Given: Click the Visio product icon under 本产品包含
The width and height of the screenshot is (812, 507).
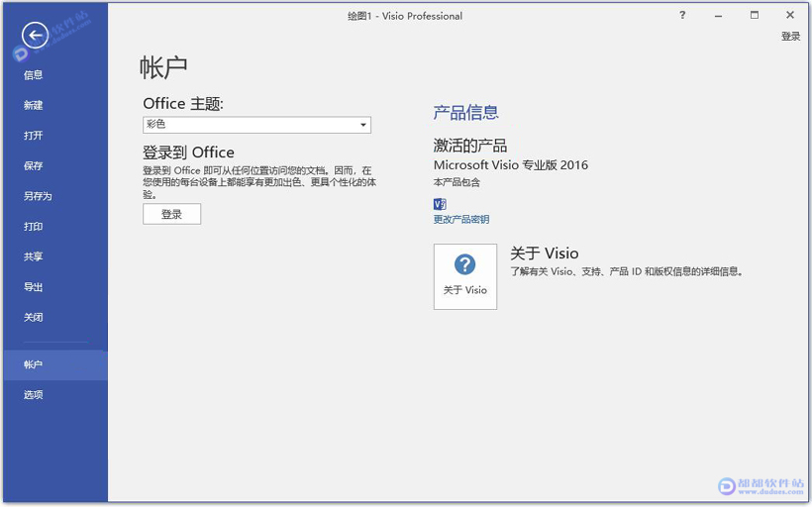Looking at the screenshot, I should (440, 204).
